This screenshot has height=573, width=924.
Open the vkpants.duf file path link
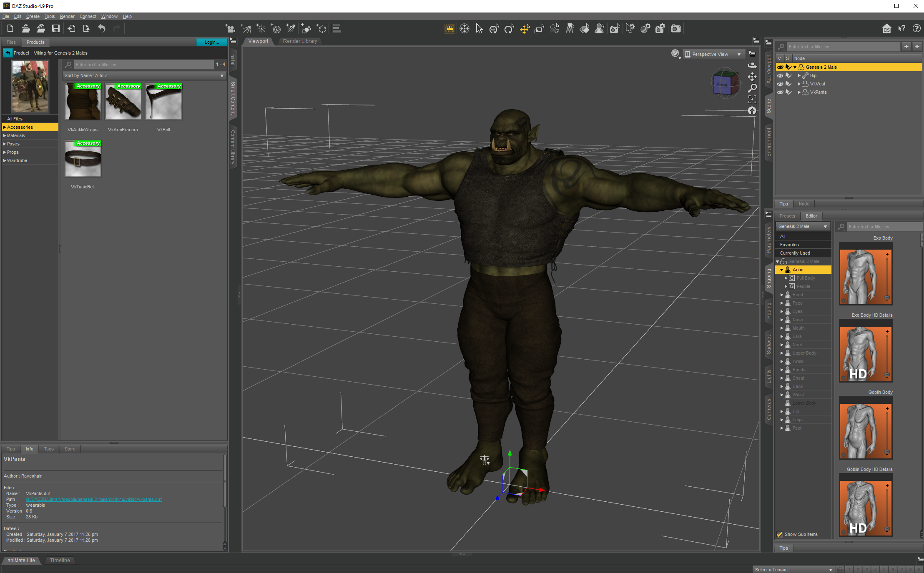[x=93, y=499]
